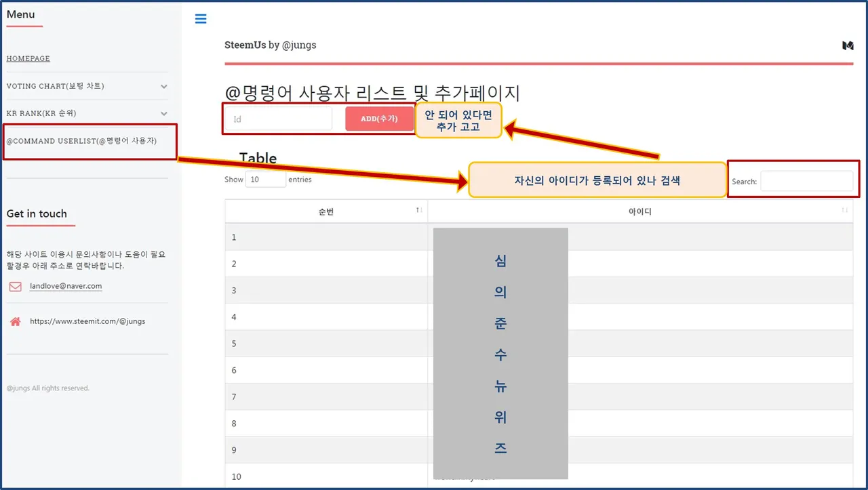Open the Medium icon in header
This screenshot has width=868, height=490.
tap(848, 45)
